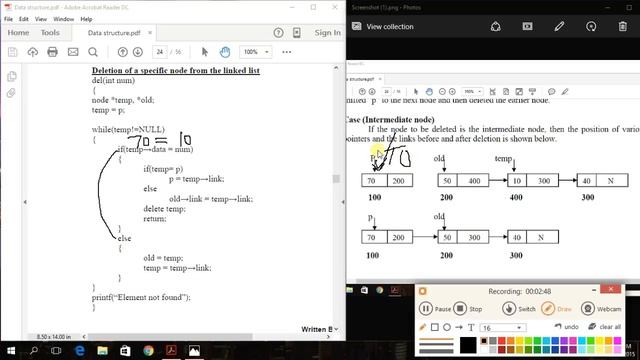This screenshot has width=640, height=360.
Task: Close the Data structure.pdf tab
Action: 150,33
